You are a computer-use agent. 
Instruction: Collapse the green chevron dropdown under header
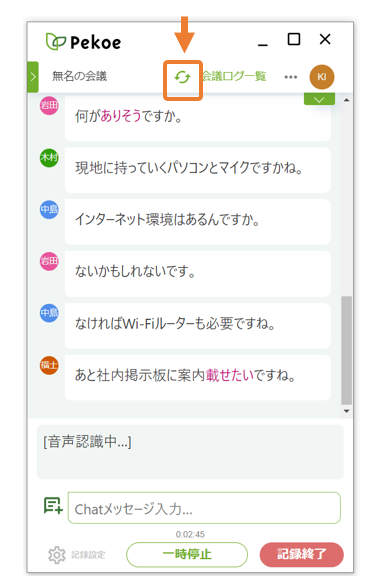click(319, 99)
